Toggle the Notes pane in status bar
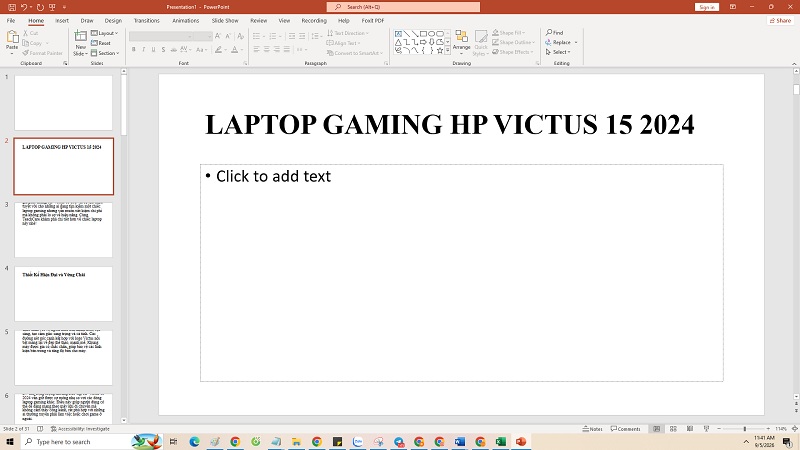800x450 pixels. click(x=592, y=429)
